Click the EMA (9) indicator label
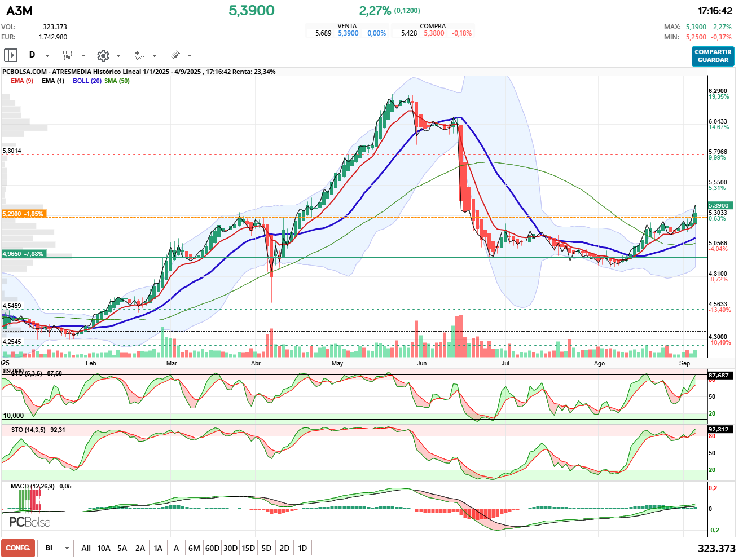The width and height of the screenshot is (743, 560). pos(22,81)
